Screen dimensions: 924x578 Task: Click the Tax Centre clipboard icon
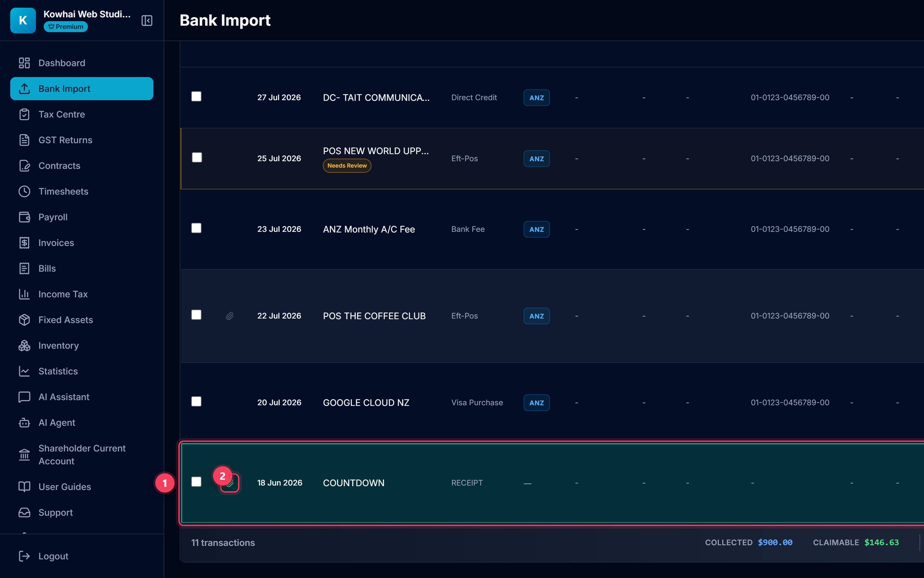click(x=24, y=114)
